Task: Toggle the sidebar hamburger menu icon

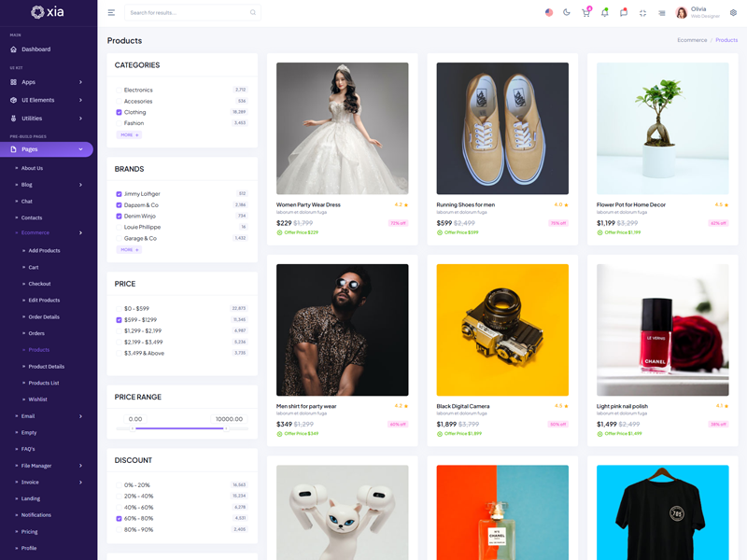Action: pos(111,13)
